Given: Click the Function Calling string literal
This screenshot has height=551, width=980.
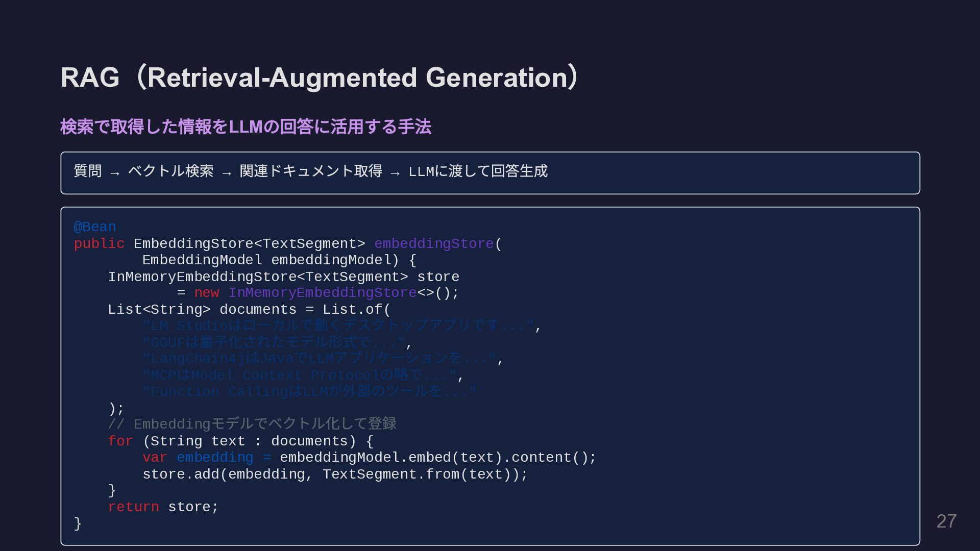Looking at the screenshot, I should coord(309,392).
